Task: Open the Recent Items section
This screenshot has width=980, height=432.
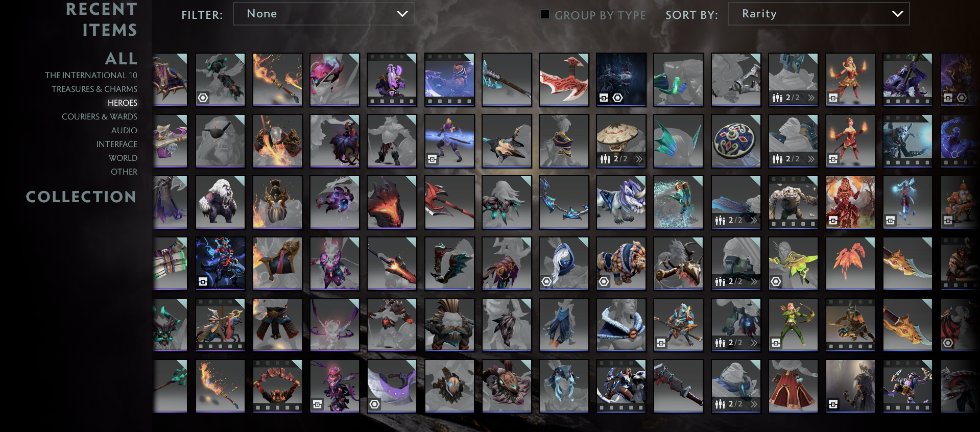Action: pyautogui.click(x=102, y=19)
